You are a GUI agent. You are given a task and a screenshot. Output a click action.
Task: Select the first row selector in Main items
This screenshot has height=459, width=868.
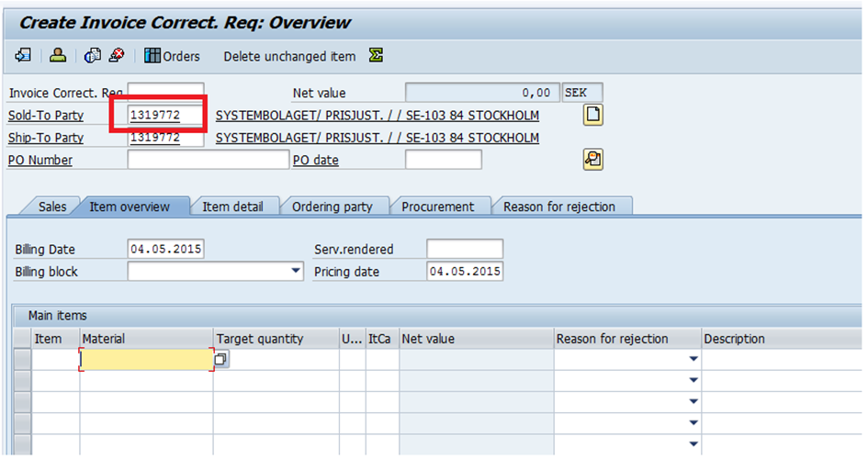point(23,361)
